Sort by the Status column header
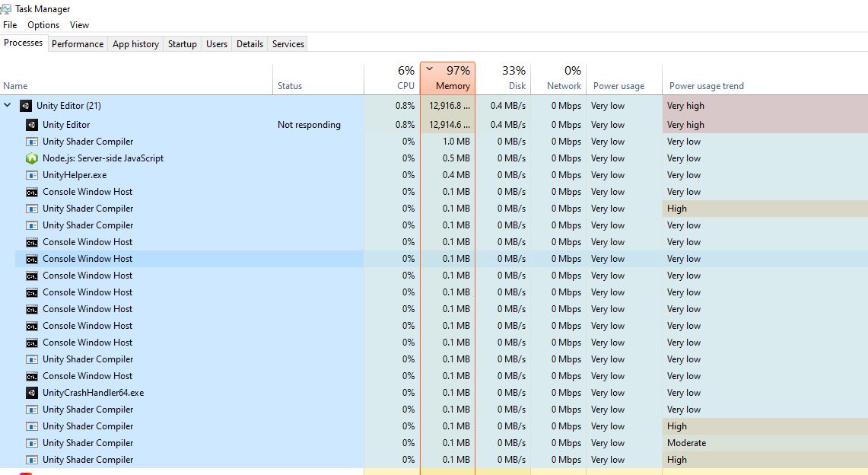This screenshot has width=868, height=475. [318, 78]
